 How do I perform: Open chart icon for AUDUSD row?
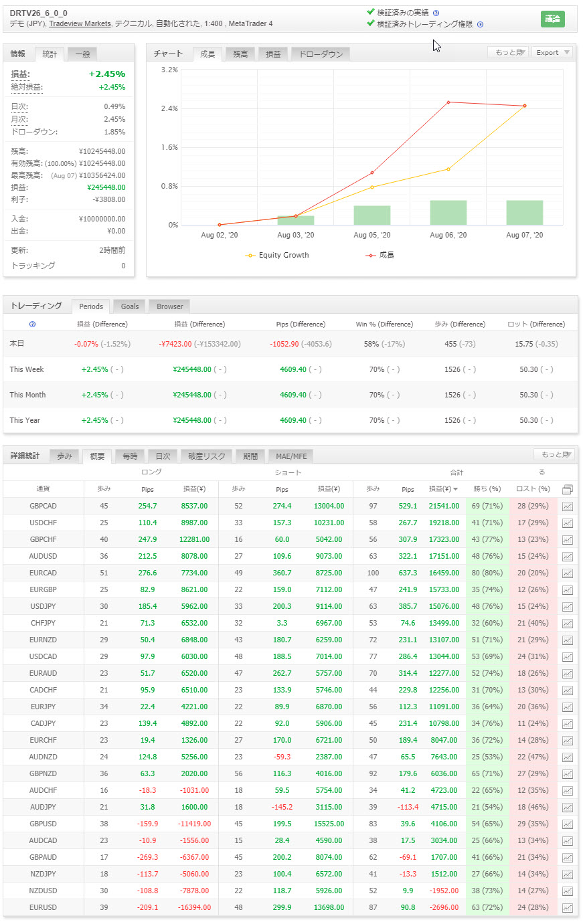pos(568,557)
